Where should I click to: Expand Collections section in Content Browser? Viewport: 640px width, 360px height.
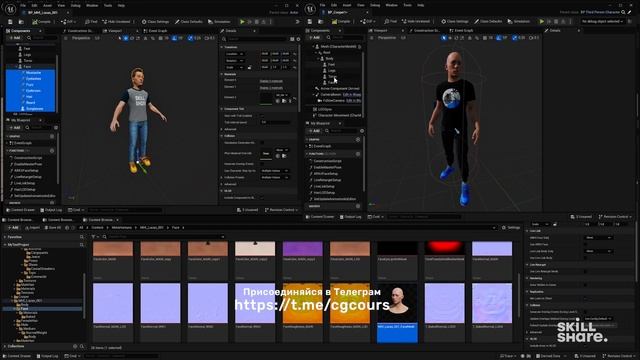5,346
